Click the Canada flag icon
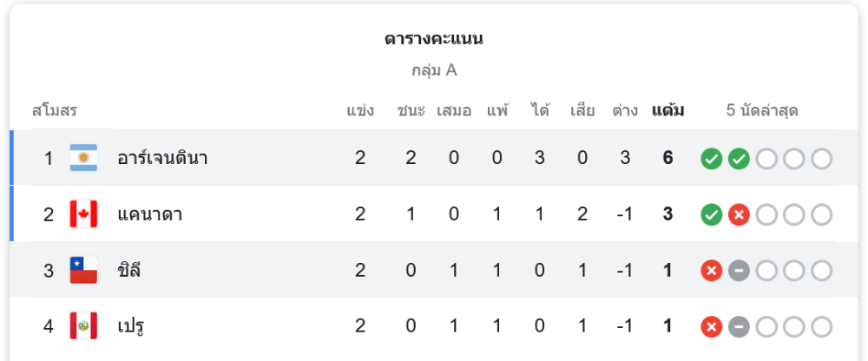Screen dimensions: 868x361 [x=83, y=213]
